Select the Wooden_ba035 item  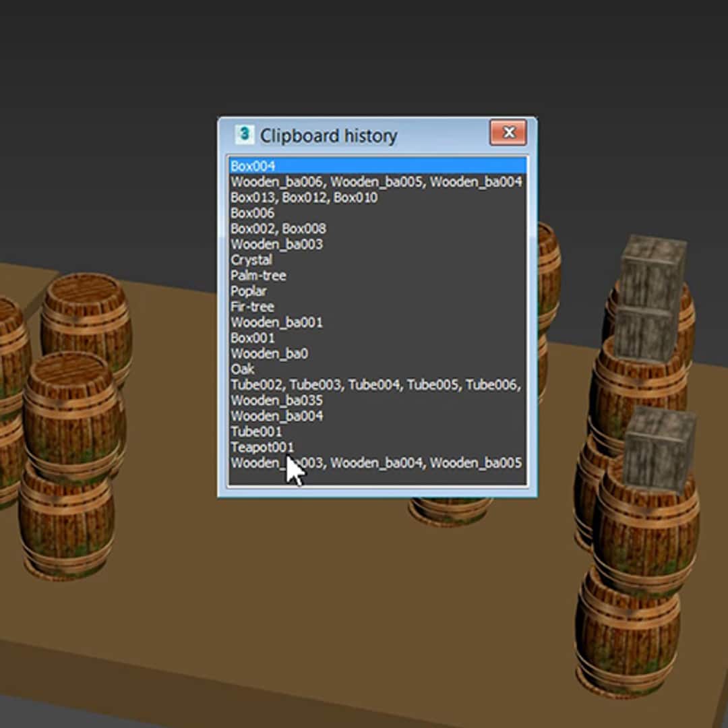(x=377, y=400)
